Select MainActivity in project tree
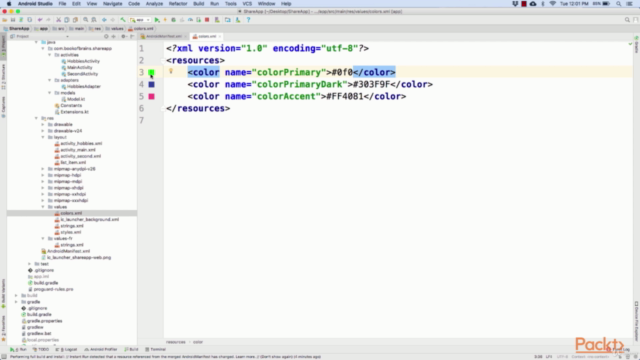This screenshot has width=640, height=360. point(80,67)
